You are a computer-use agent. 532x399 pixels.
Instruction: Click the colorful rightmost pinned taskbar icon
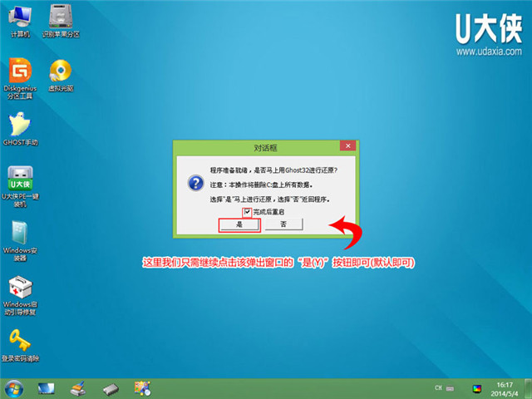pos(142,387)
